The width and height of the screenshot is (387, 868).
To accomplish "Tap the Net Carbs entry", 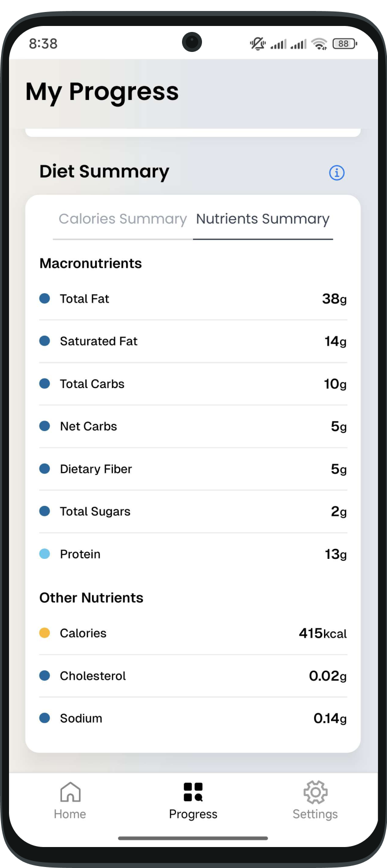I will [193, 426].
